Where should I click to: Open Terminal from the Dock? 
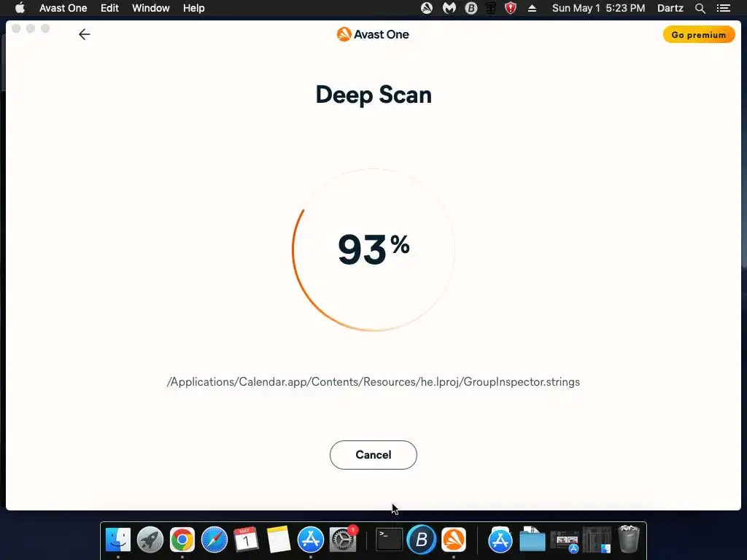pyautogui.click(x=390, y=540)
